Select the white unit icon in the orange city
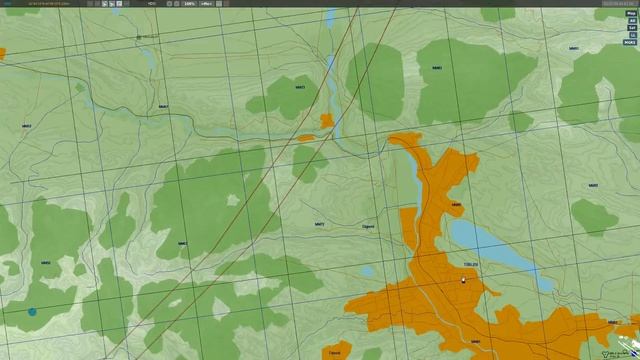Image resolution: width=640 pixels, height=360 pixels. pyautogui.click(x=463, y=280)
